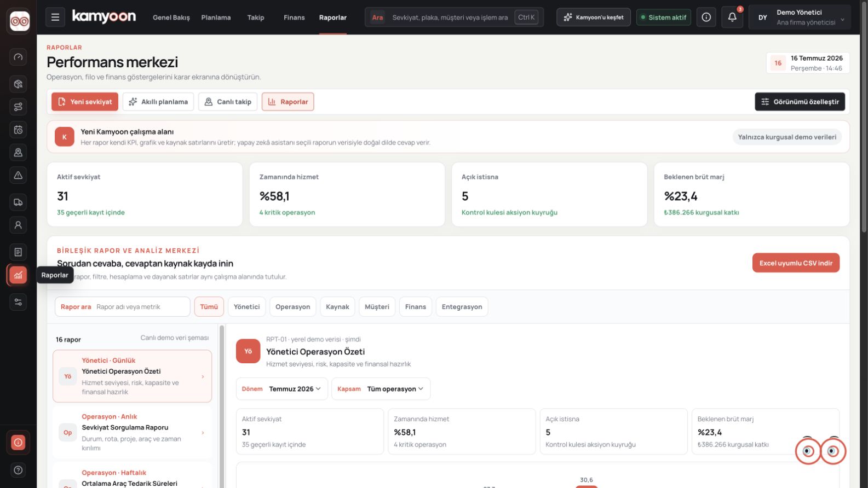
Task: Open the Planlama top menu
Action: tap(216, 18)
